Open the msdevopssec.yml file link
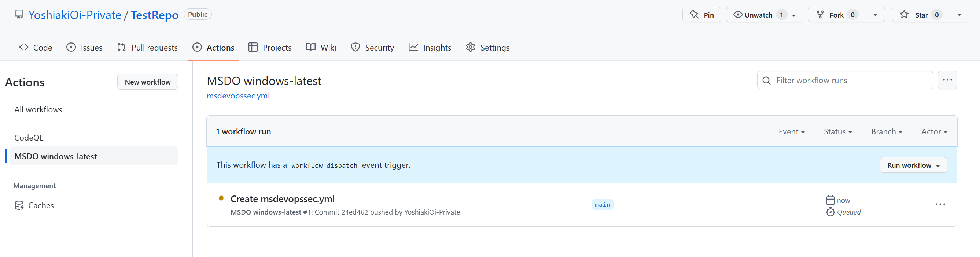The width and height of the screenshot is (980, 257). point(238,96)
